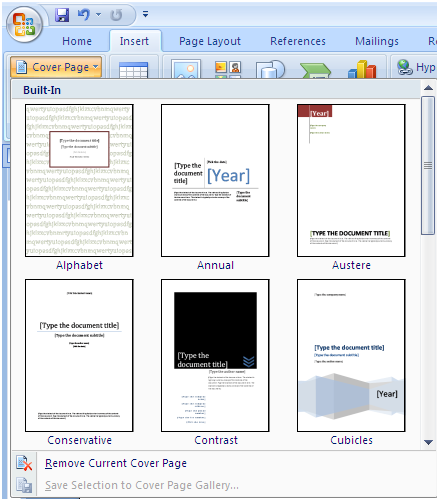The width and height of the screenshot is (439, 501).
Task: Click the Office Button orb
Action: click(x=24, y=25)
